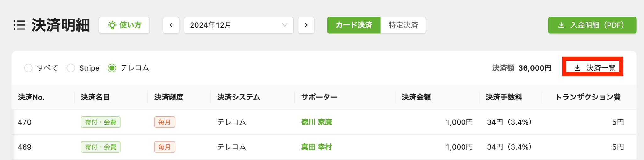
Task: Click the 決済No. column header
Action: [31, 97]
